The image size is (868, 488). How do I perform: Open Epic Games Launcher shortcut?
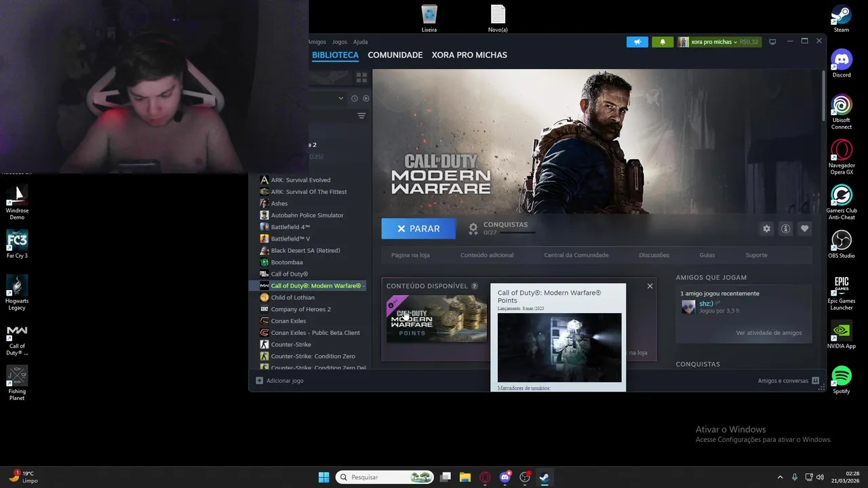pyautogui.click(x=841, y=293)
